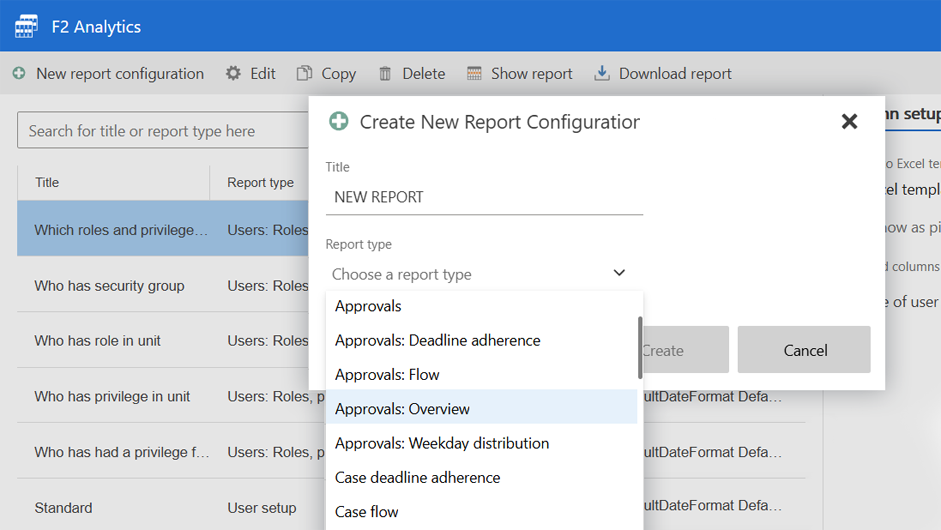This screenshot has width=941, height=530.
Task: Click the green plus icon in dialog header
Action: (x=338, y=121)
